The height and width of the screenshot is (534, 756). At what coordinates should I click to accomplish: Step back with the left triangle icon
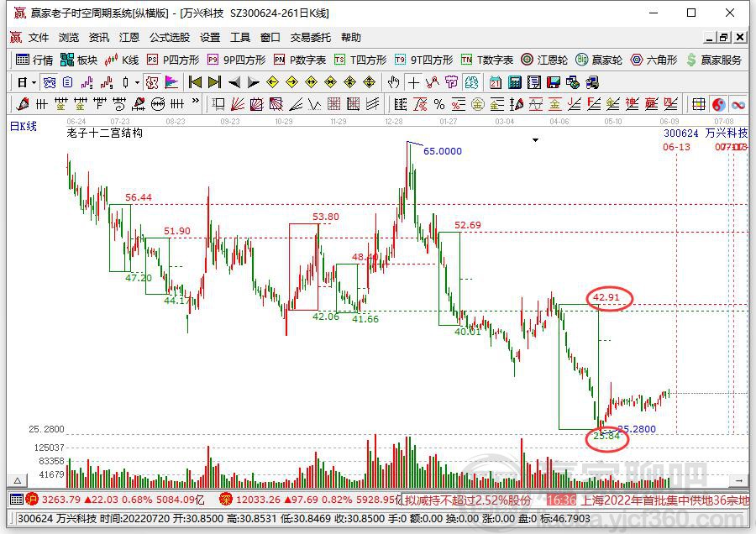(x=234, y=83)
